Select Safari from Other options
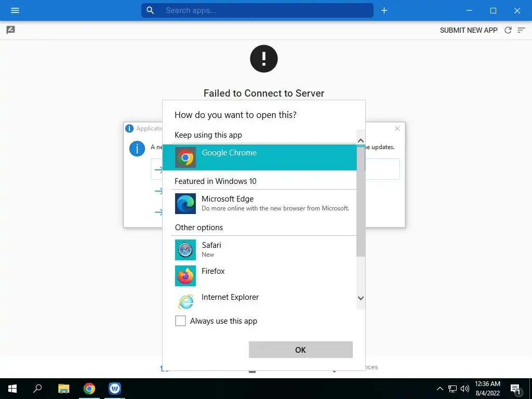 (260, 250)
